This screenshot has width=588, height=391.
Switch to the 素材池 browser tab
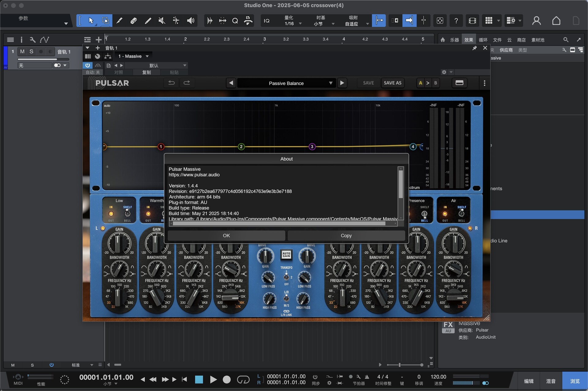tap(538, 40)
